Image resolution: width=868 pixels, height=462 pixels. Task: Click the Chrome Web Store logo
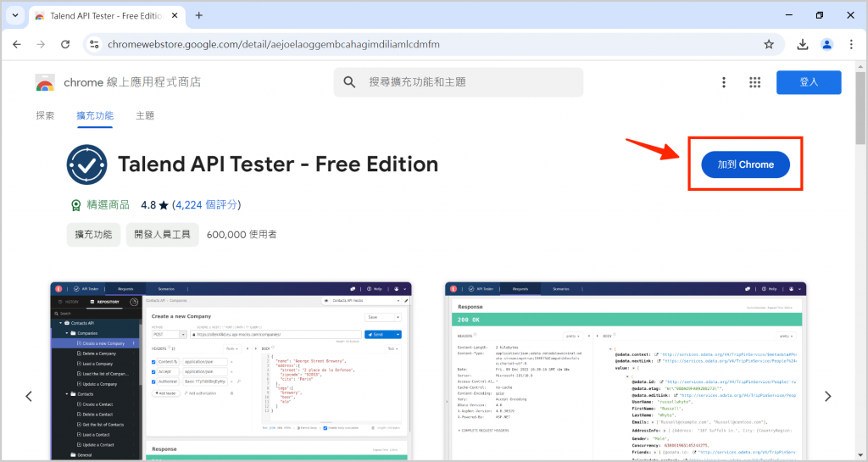pos(46,82)
